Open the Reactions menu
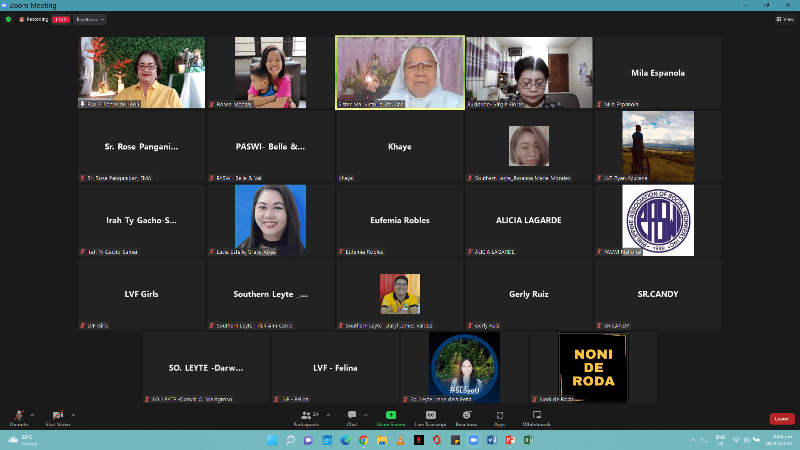Viewport: 800px width, 450px height. (466, 416)
